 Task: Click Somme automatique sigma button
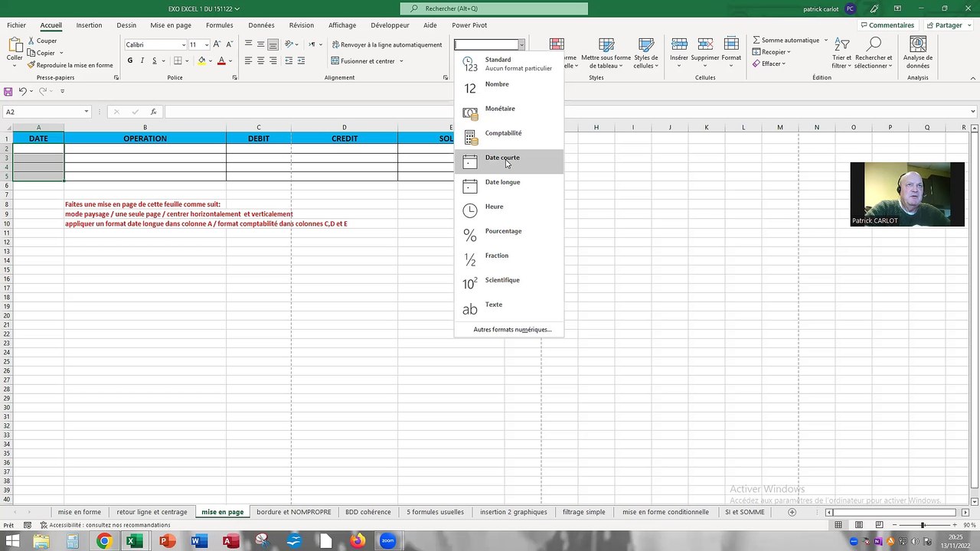786,40
